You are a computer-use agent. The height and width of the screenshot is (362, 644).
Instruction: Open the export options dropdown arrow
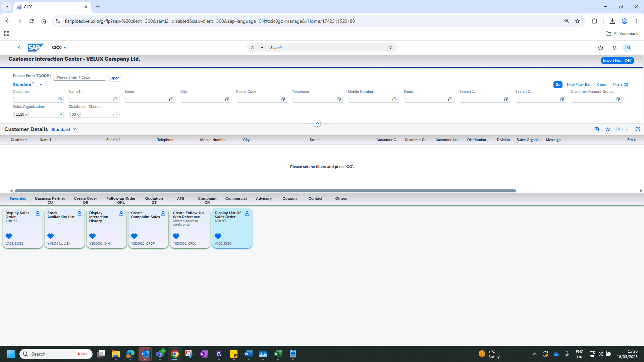tap(627, 129)
